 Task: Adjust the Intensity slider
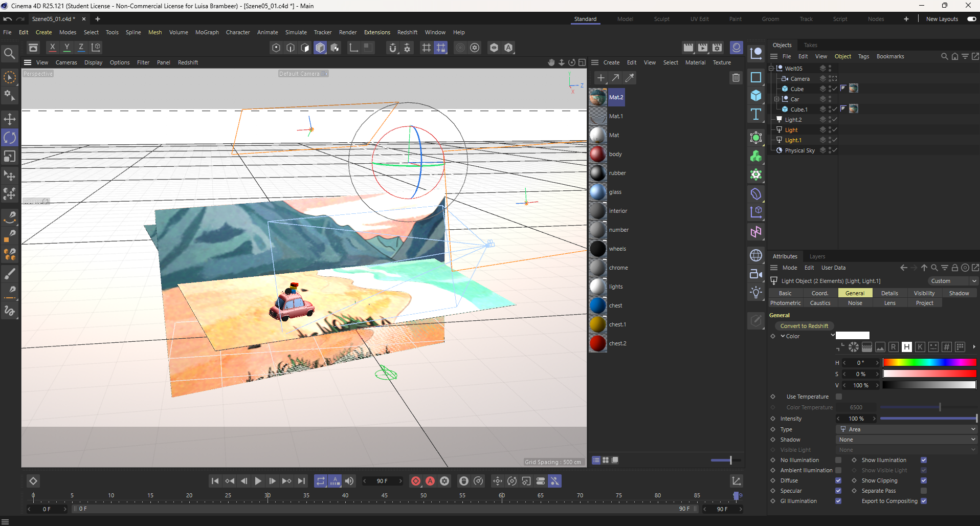click(x=928, y=419)
